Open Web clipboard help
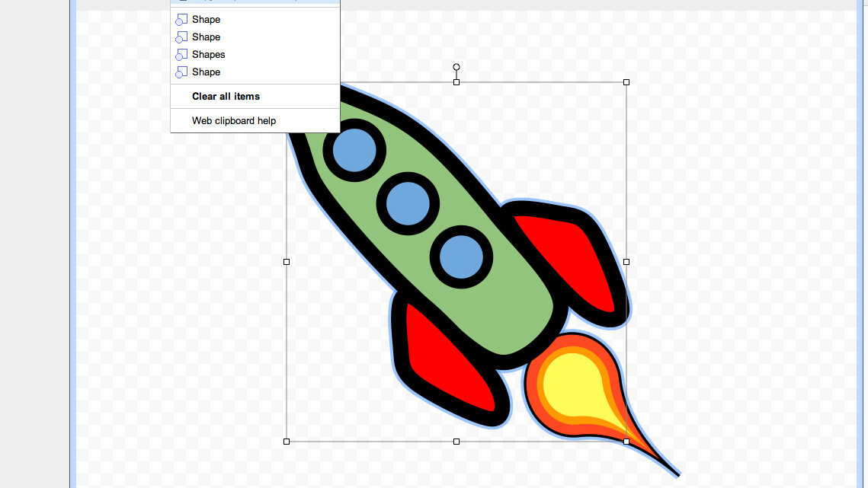 [234, 120]
